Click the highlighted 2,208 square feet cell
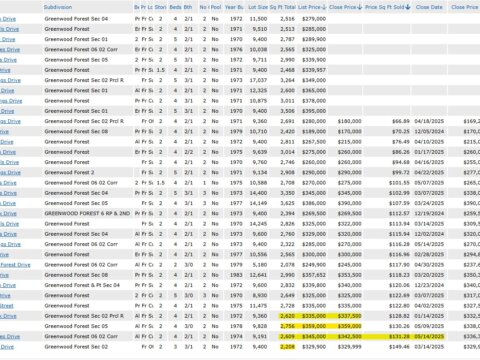The width and height of the screenshot is (480, 360). click(287, 347)
